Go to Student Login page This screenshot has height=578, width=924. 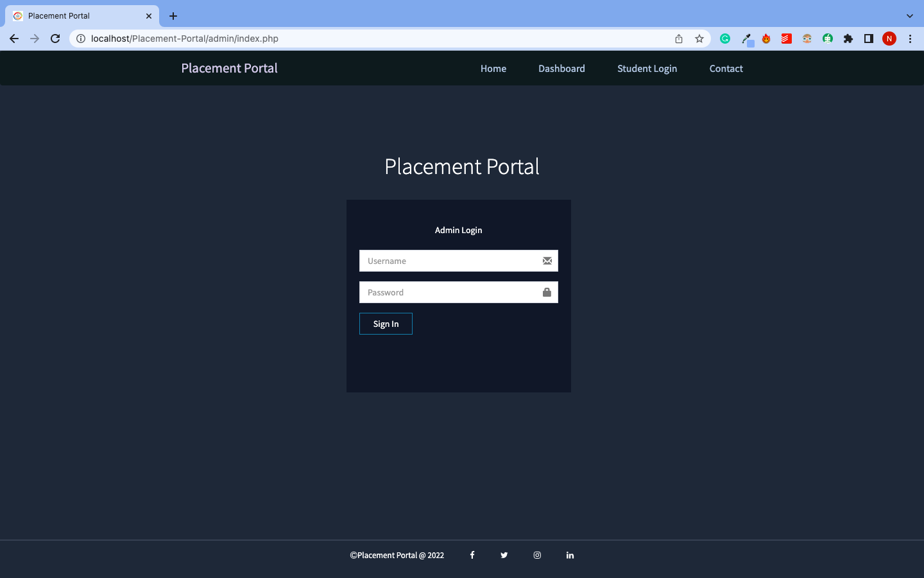pyautogui.click(x=647, y=69)
